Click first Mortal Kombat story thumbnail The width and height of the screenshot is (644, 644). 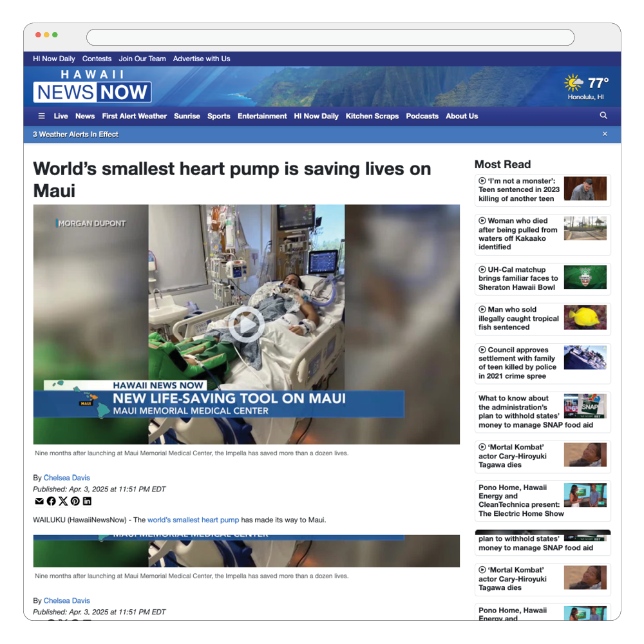coord(585,455)
